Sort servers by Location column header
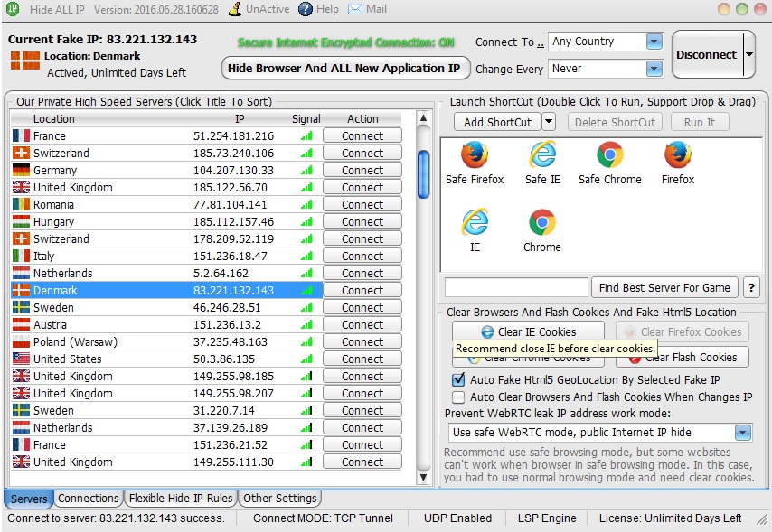The width and height of the screenshot is (772, 532). point(54,118)
